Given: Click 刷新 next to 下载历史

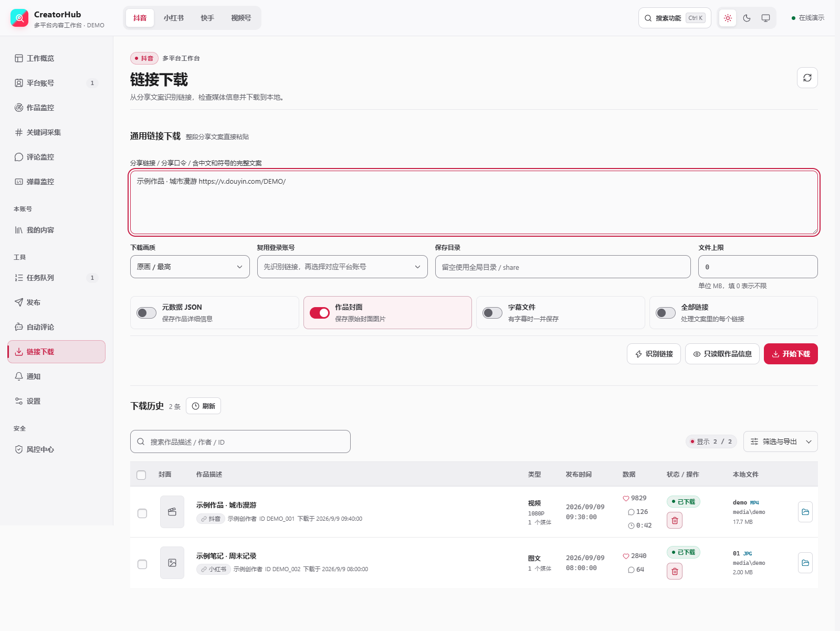Looking at the screenshot, I should click(203, 406).
